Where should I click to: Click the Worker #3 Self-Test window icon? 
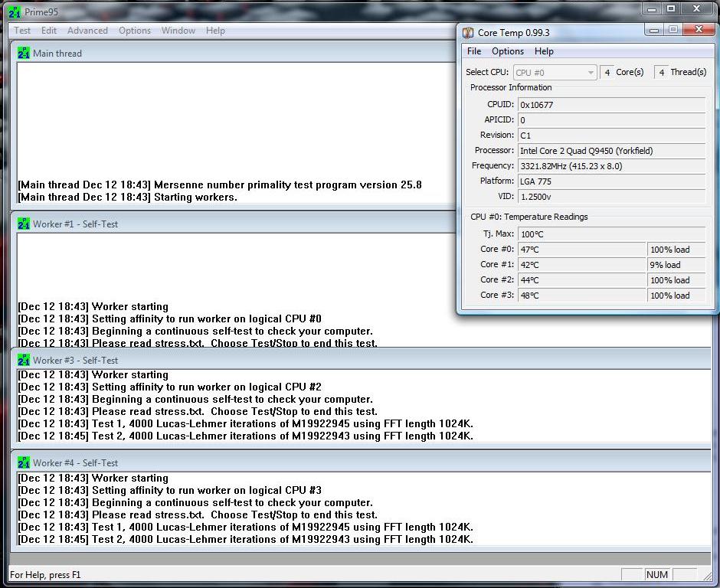(x=24, y=361)
